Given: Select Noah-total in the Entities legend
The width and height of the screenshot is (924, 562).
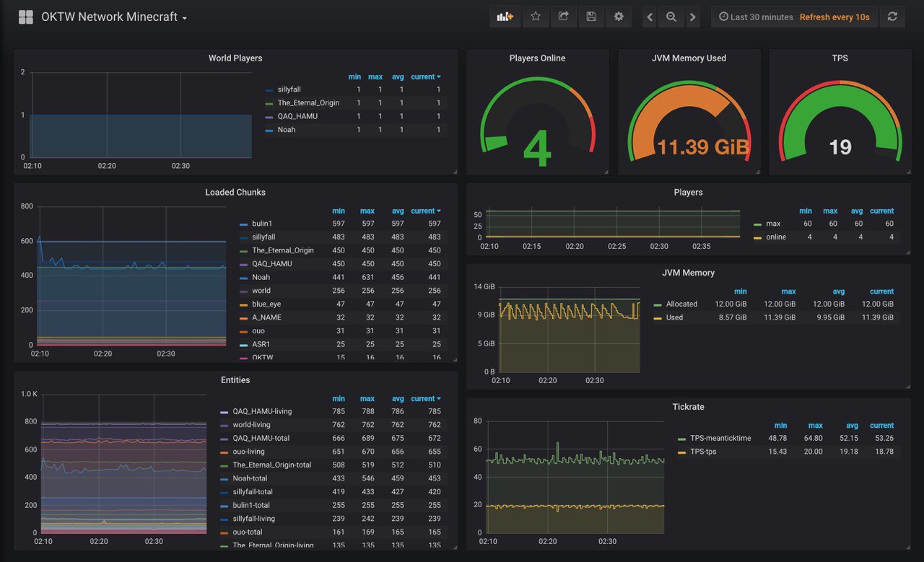Looking at the screenshot, I should click(x=250, y=478).
